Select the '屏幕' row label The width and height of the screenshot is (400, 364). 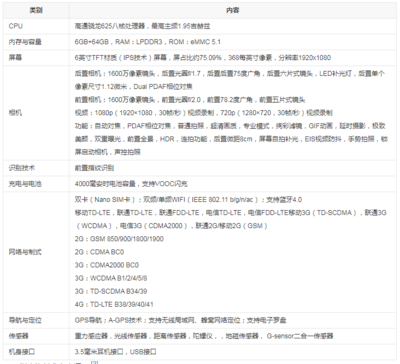15,58
